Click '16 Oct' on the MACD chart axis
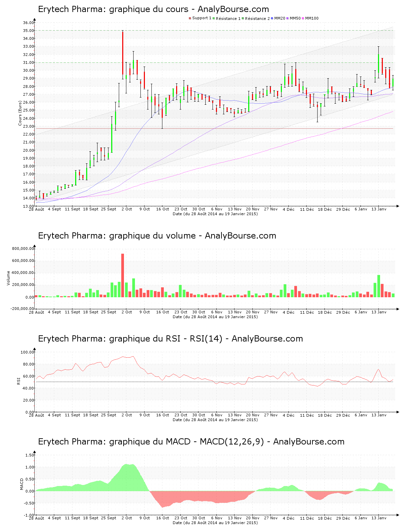The width and height of the screenshot is (412, 532). pyautogui.click(x=163, y=518)
